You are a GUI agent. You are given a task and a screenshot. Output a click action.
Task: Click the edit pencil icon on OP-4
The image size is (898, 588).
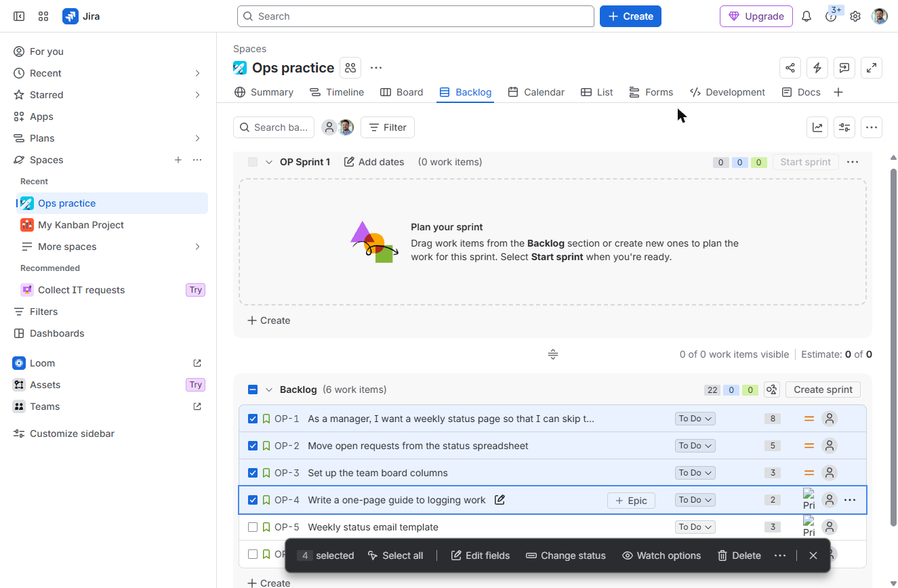tap(500, 500)
